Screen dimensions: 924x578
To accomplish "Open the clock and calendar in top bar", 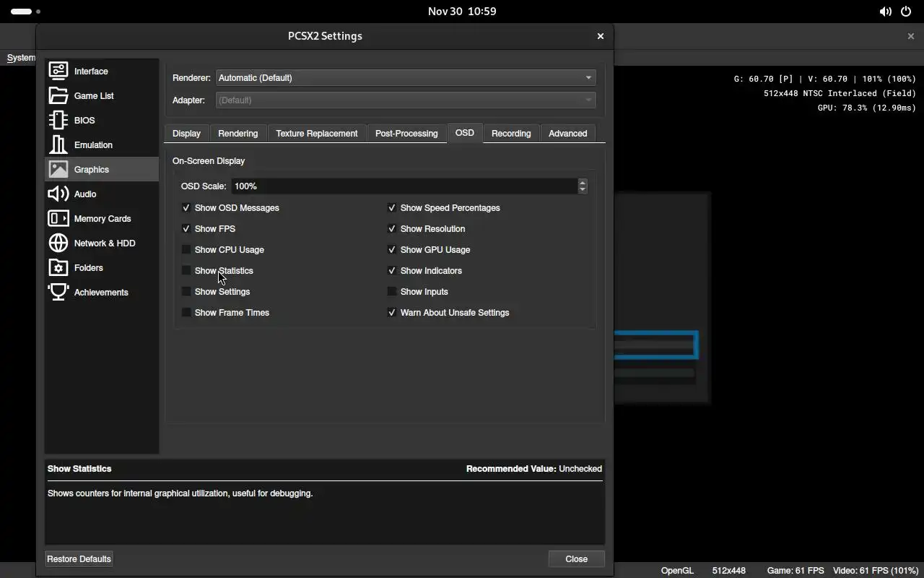I will [x=462, y=12].
